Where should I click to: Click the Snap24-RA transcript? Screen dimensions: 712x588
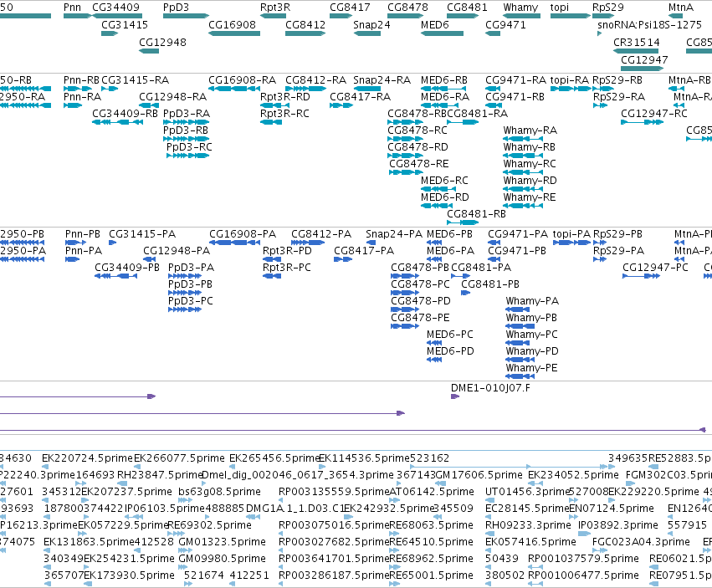click(x=367, y=89)
